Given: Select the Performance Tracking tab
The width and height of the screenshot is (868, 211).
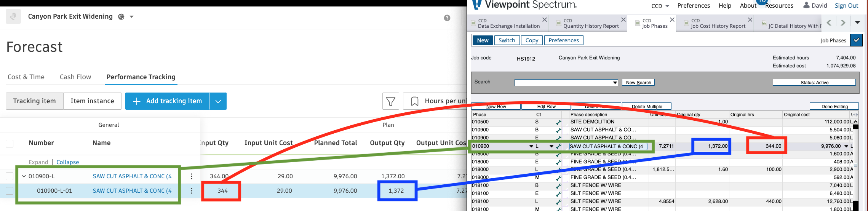Looking at the screenshot, I should pyautogui.click(x=141, y=77).
